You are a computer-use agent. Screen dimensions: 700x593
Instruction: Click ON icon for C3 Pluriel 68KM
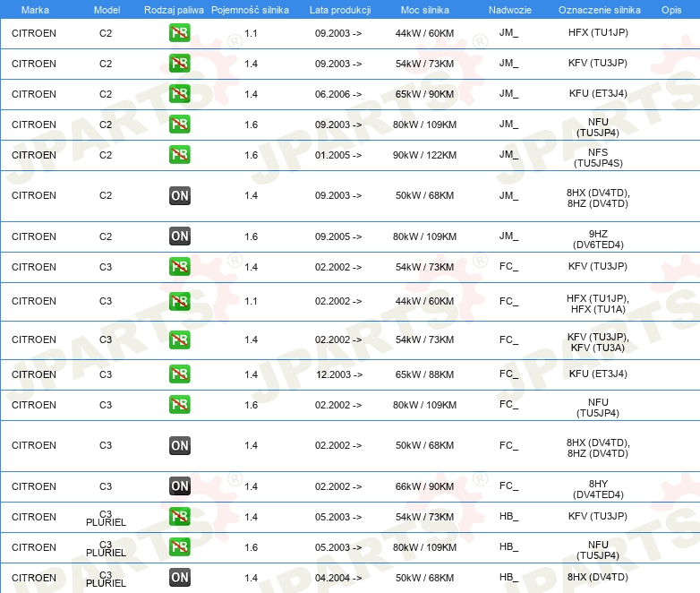(x=179, y=578)
